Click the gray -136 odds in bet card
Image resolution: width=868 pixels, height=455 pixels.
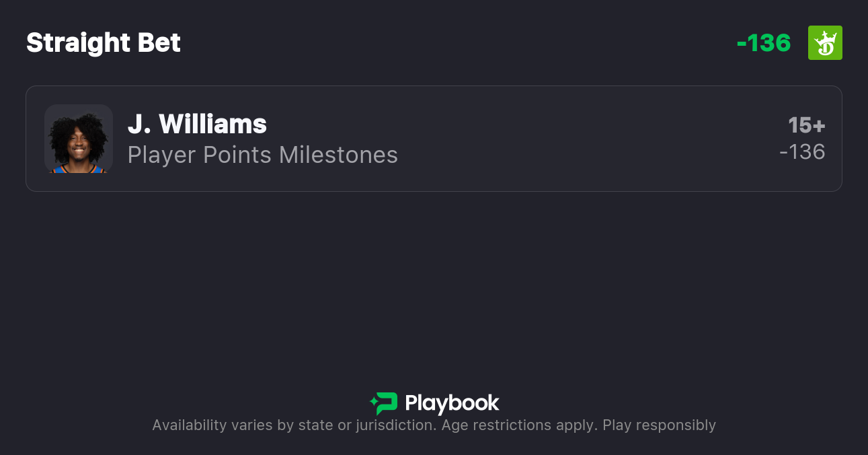[x=802, y=152]
